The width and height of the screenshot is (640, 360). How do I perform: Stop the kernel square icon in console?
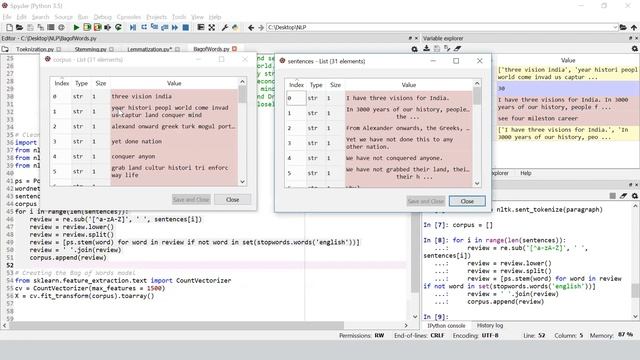tap(613, 196)
